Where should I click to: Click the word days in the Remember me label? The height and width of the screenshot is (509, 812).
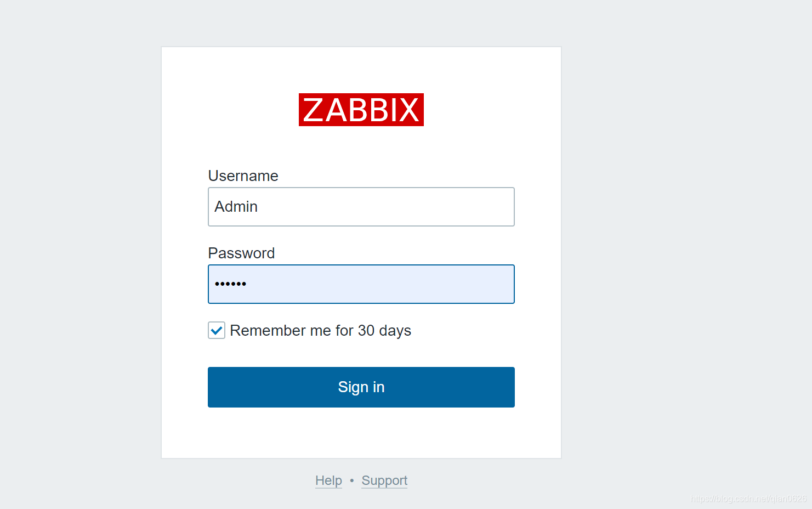pyautogui.click(x=395, y=331)
